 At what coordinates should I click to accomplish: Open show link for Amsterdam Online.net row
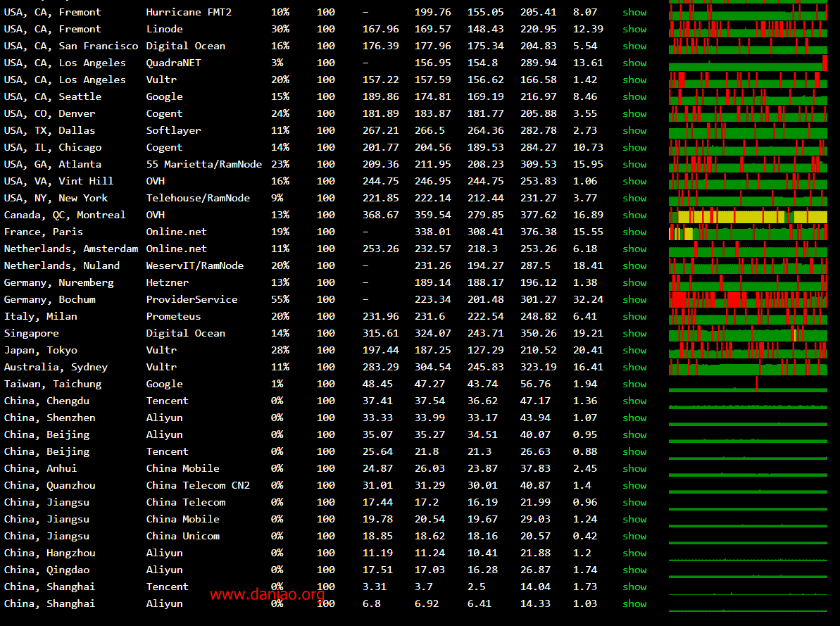pyautogui.click(x=634, y=249)
